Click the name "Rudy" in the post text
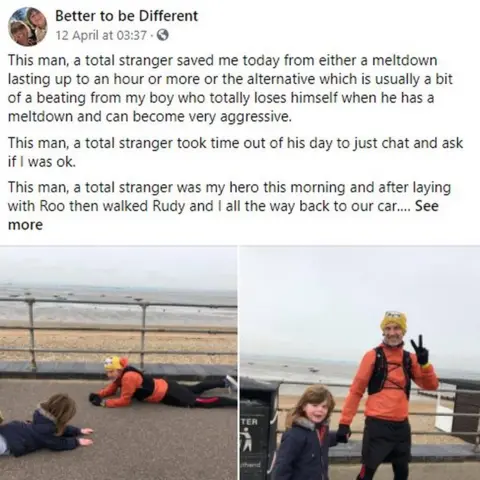 (169, 206)
